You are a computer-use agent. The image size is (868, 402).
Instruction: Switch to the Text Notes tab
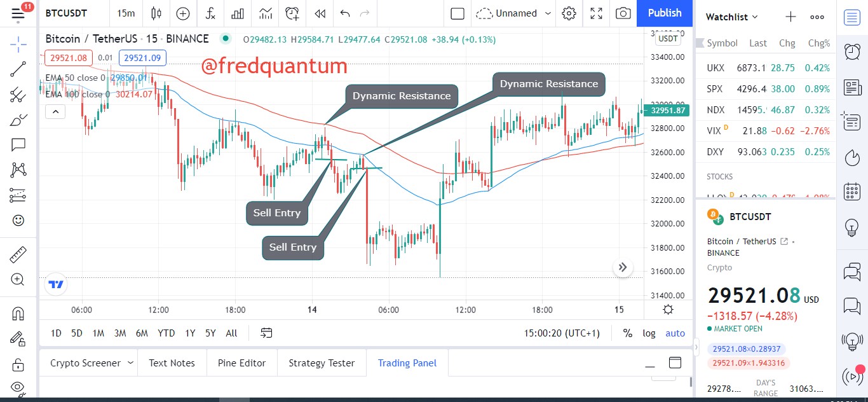[x=172, y=363]
